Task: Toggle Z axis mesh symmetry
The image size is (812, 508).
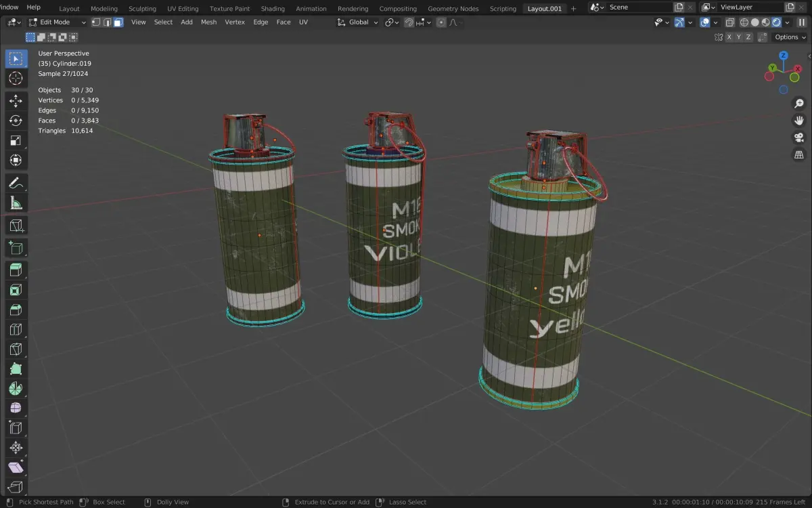Action: click(x=748, y=37)
